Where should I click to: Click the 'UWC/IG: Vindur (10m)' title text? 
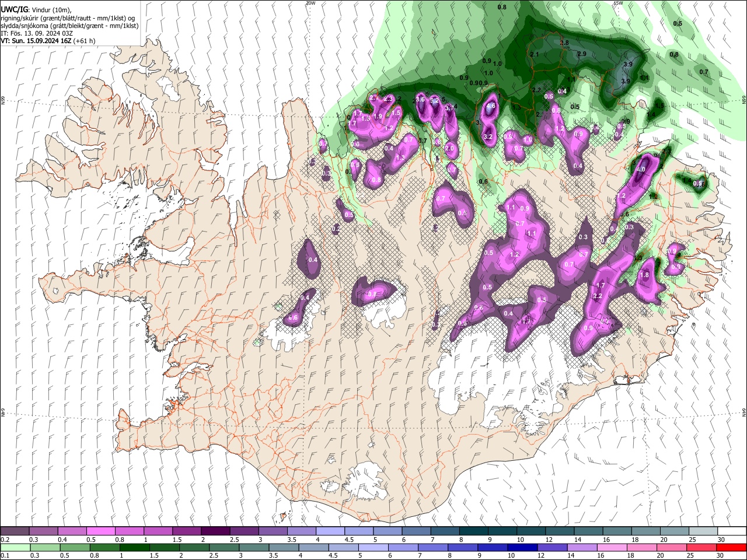pos(36,10)
